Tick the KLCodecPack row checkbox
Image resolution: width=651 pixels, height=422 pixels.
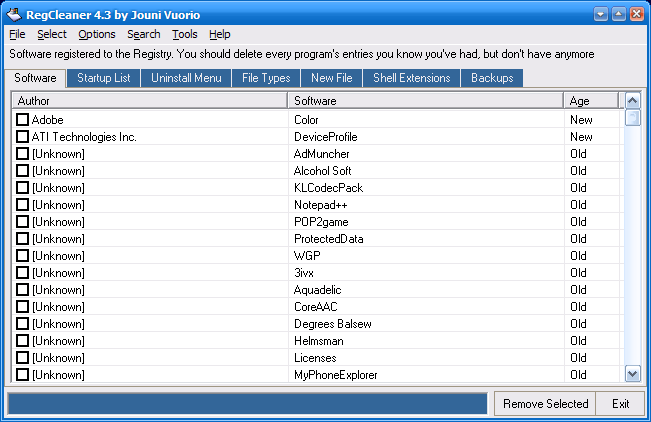22,188
